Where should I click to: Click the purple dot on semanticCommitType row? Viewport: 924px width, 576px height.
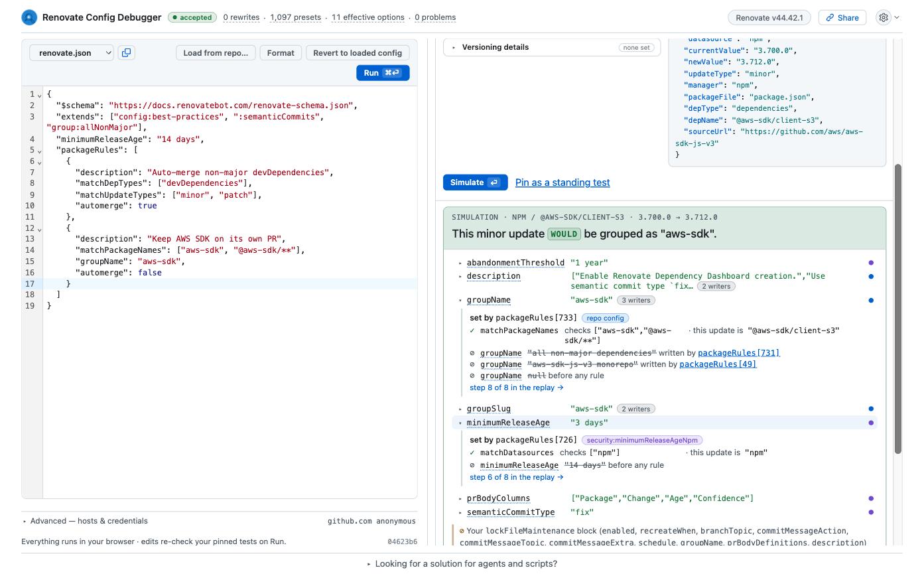coord(871,512)
